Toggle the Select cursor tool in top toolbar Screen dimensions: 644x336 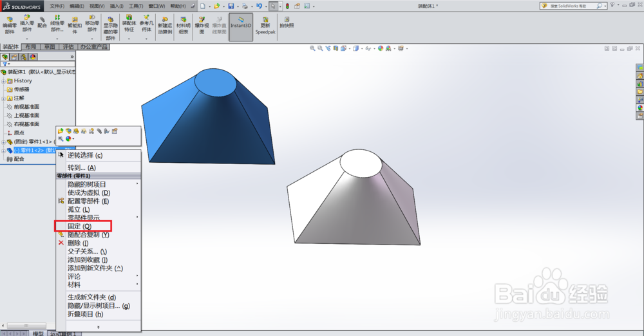pyautogui.click(x=272, y=6)
